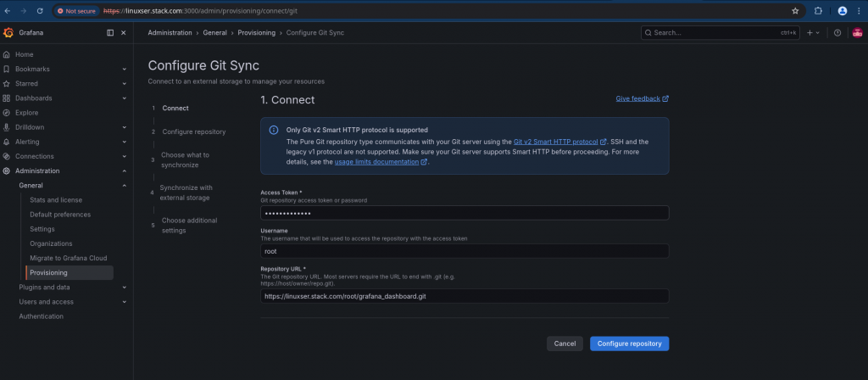Viewport: 868px width, 380px height.
Task: Expand Users and access chevron
Action: (x=124, y=302)
